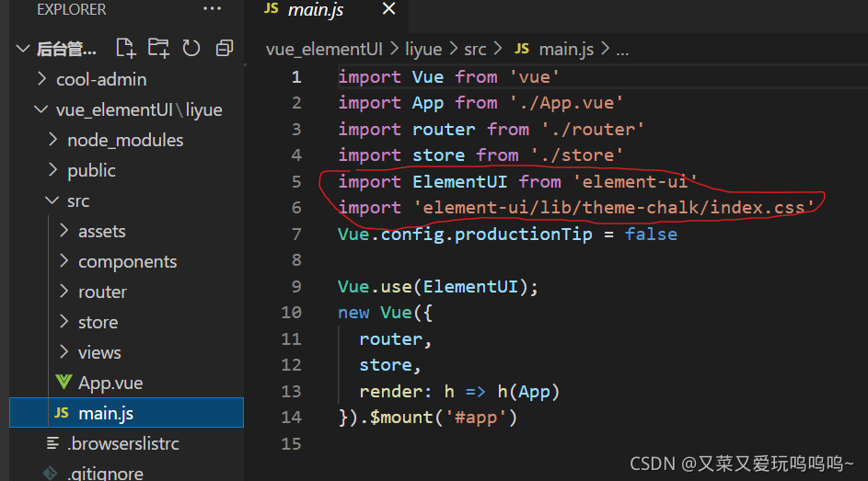Click the New File icon
Image resolution: width=868 pixels, height=481 pixels.
click(126, 49)
